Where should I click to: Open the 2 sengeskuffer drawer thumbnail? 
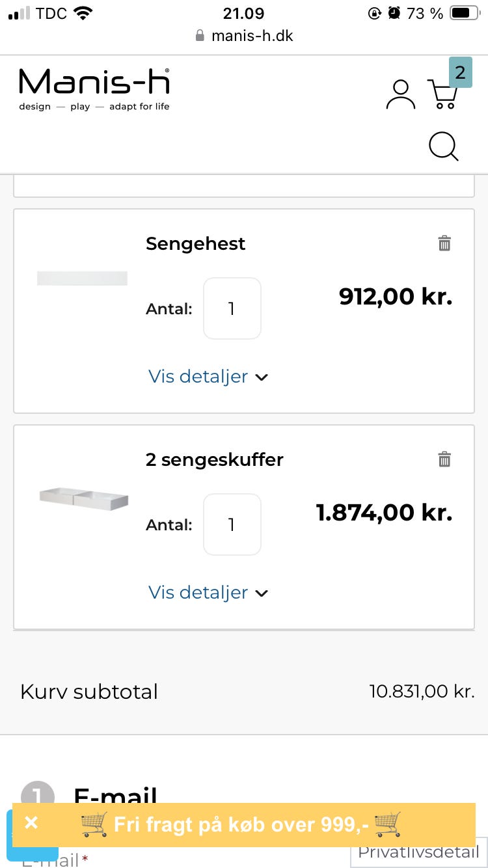[x=83, y=498]
